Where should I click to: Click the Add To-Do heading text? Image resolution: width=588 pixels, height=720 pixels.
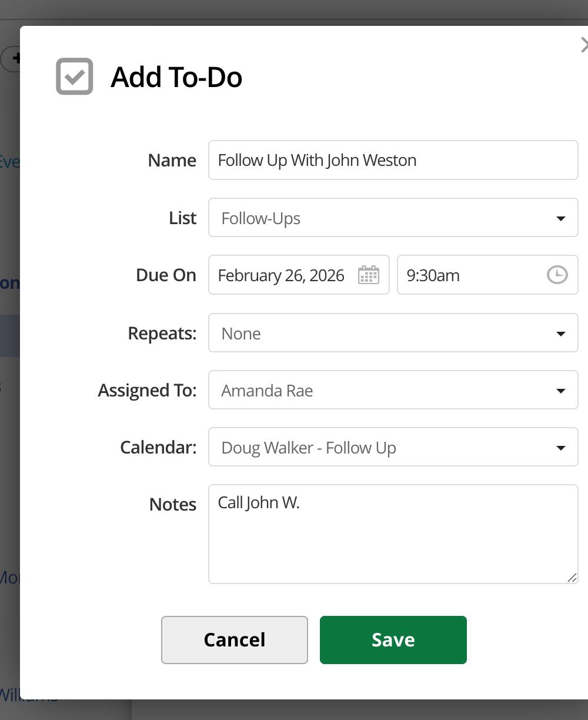click(x=176, y=77)
